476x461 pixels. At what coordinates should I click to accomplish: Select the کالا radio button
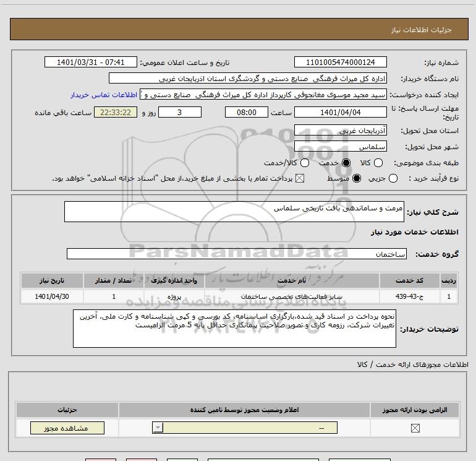[378, 163]
